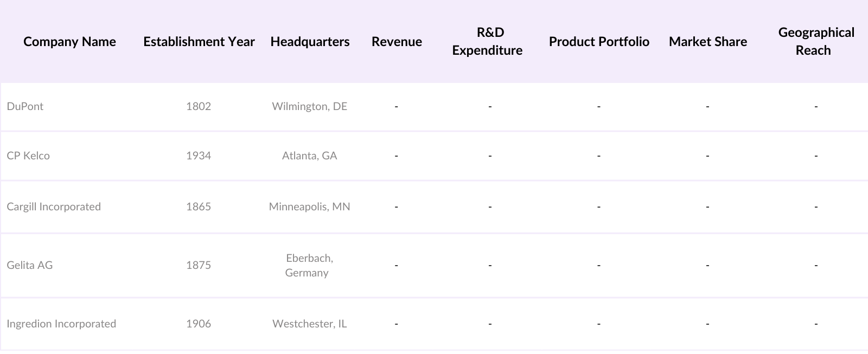Image resolution: width=868 pixels, height=354 pixels.
Task: Select the Headquarters column header
Action: (310, 42)
